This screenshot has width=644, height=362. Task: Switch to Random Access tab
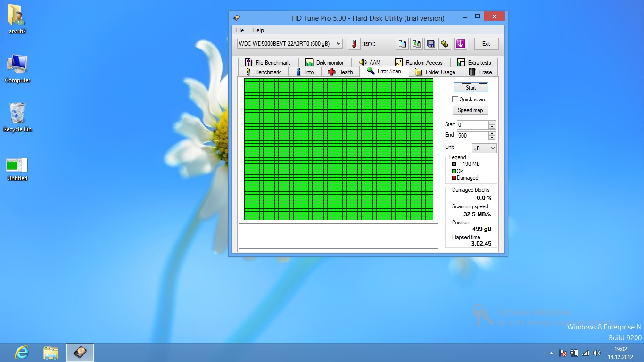coord(419,62)
